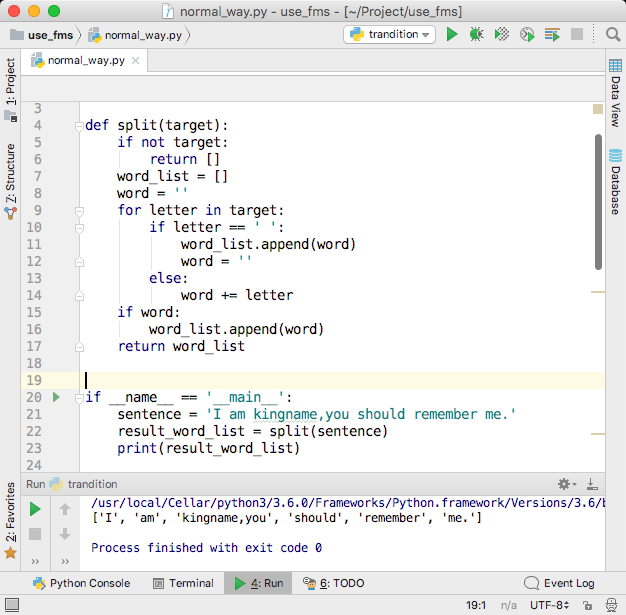Viewport: 626px width, 615px height.
Task: Run the trandition configuration from toolbar
Action: tap(452, 34)
